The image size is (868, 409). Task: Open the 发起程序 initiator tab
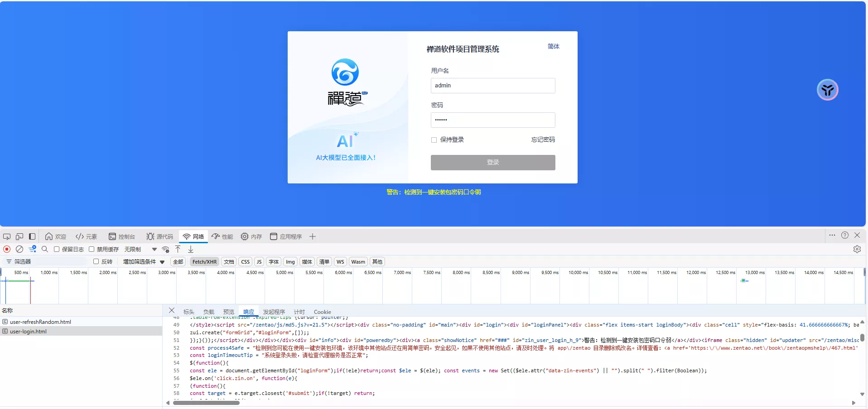(x=274, y=312)
